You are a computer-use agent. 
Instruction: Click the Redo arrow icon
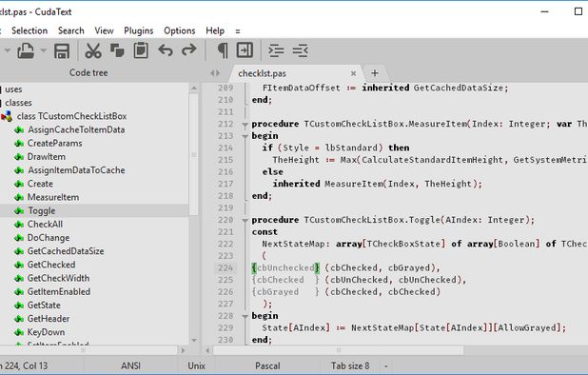coord(189,50)
